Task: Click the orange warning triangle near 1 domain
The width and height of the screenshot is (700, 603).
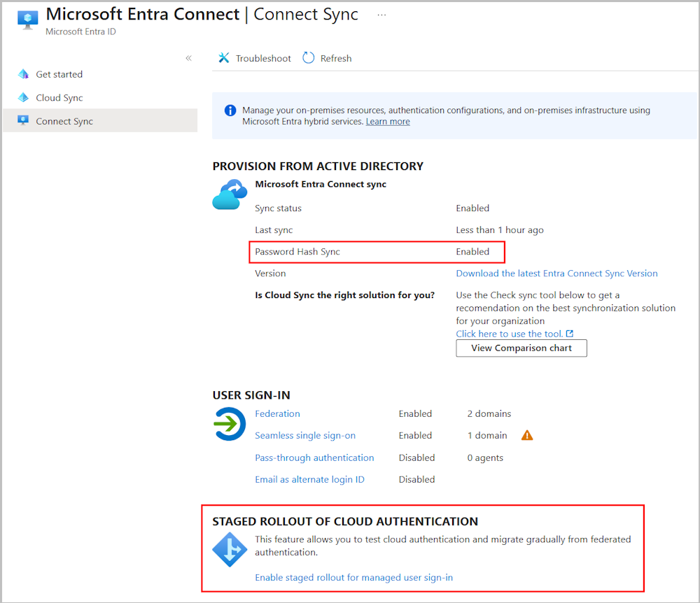Action: pyautogui.click(x=527, y=435)
